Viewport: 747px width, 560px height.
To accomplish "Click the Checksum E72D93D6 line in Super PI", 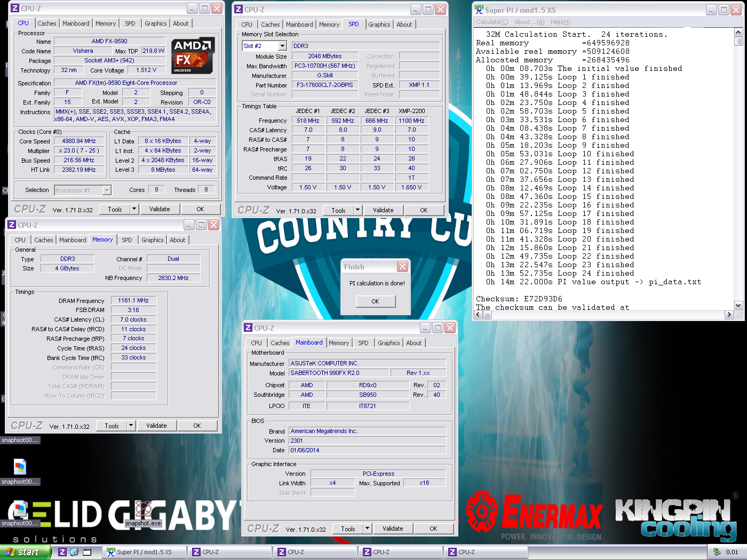I will tap(519, 299).
